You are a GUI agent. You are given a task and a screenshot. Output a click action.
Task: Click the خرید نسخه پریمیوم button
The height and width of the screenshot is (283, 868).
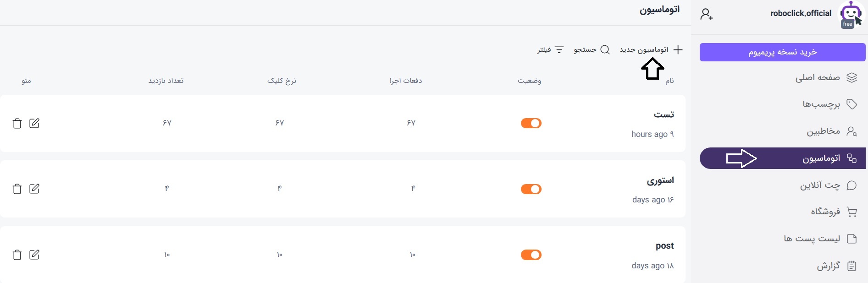(x=782, y=52)
